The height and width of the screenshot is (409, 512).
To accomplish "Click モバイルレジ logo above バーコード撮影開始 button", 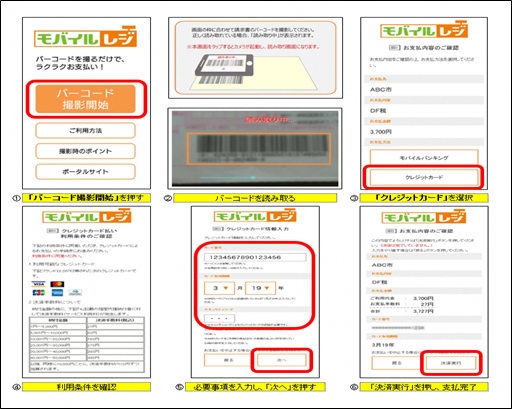I will (x=85, y=37).
